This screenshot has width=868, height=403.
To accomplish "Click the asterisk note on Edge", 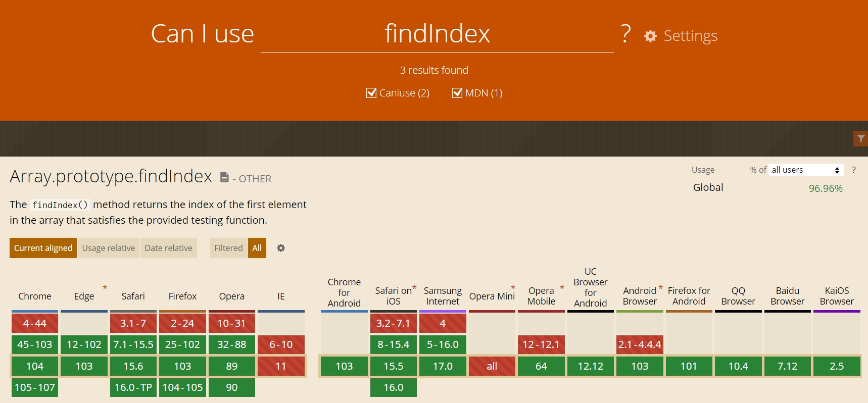I will 105,287.
